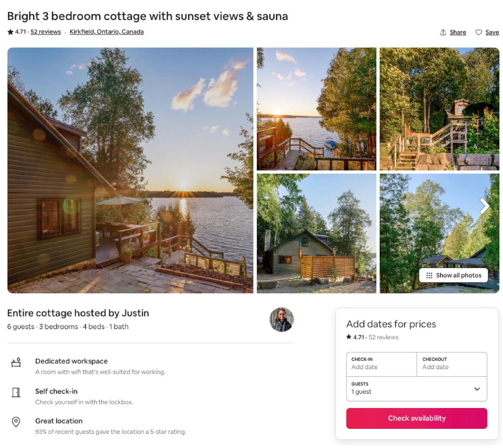Open the Checkout date selector
503x448 pixels.
pyautogui.click(x=452, y=364)
